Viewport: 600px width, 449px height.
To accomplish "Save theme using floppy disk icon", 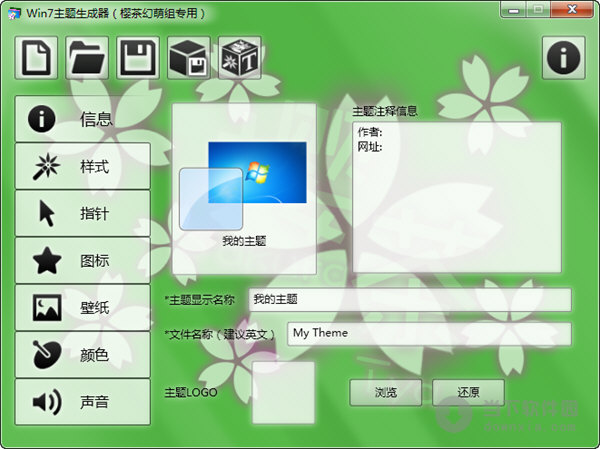I will pos(138,58).
